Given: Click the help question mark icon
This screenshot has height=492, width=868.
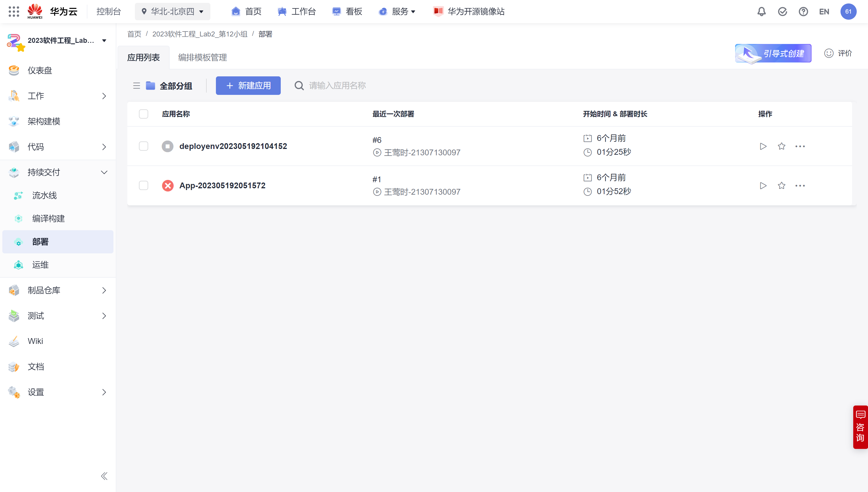Looking at the screenshot, I should pos(803,12).
